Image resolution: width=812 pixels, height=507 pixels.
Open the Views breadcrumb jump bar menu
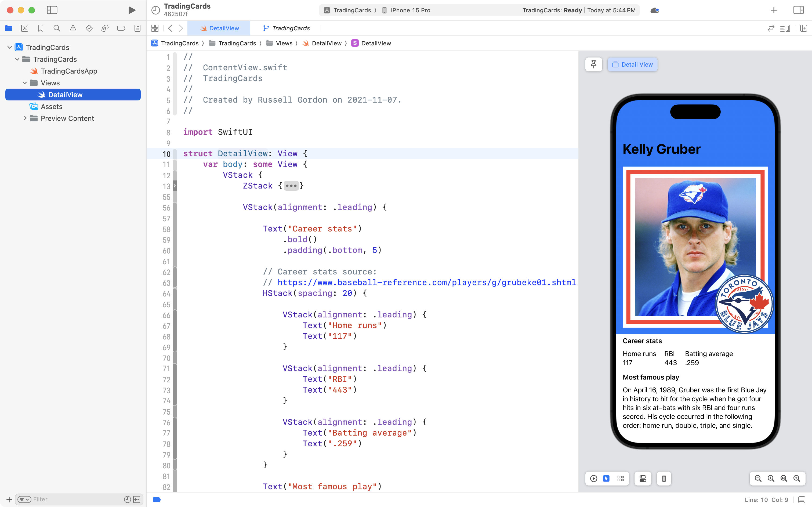285,43
